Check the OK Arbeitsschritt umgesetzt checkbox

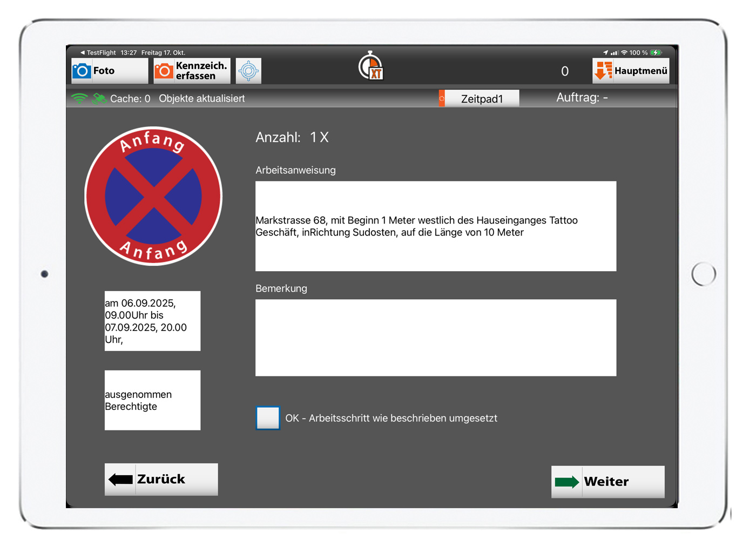(268, 418)
